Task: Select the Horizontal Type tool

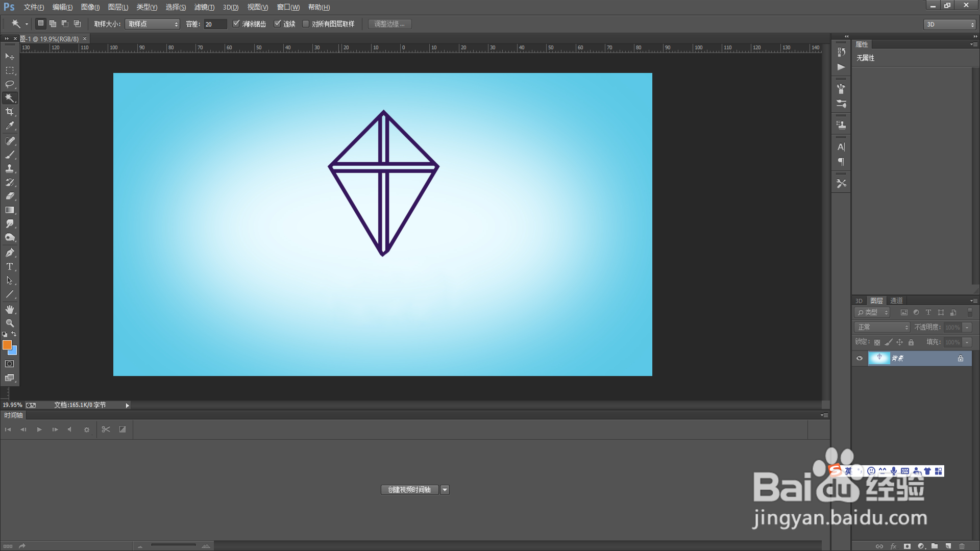Action: pos(10,267)
